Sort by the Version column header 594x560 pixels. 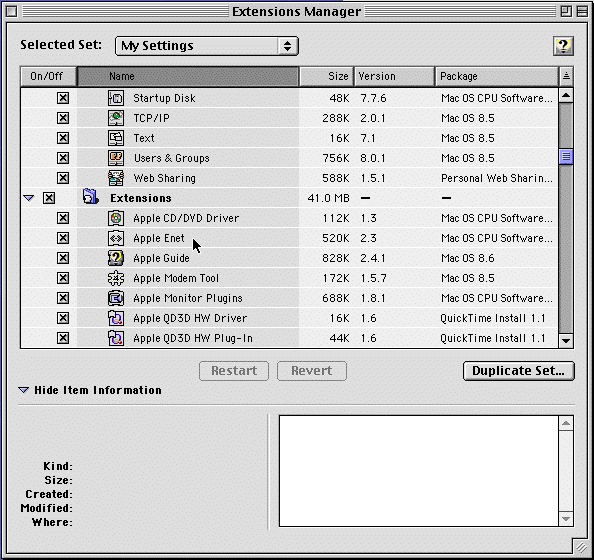pyautogui.click(x=394, y=76)
